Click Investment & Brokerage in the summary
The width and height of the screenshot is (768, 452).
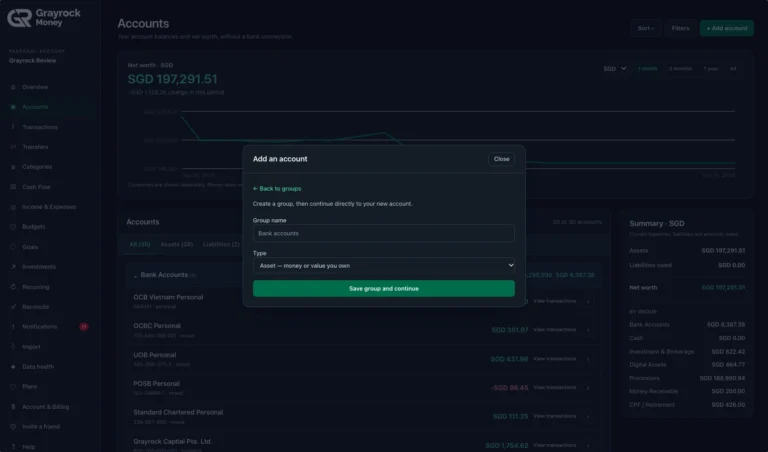[661, 352]
